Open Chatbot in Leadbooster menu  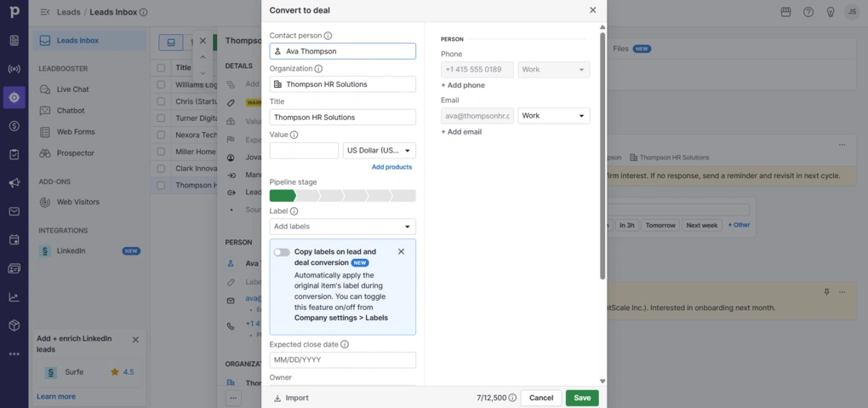[71, 111]
